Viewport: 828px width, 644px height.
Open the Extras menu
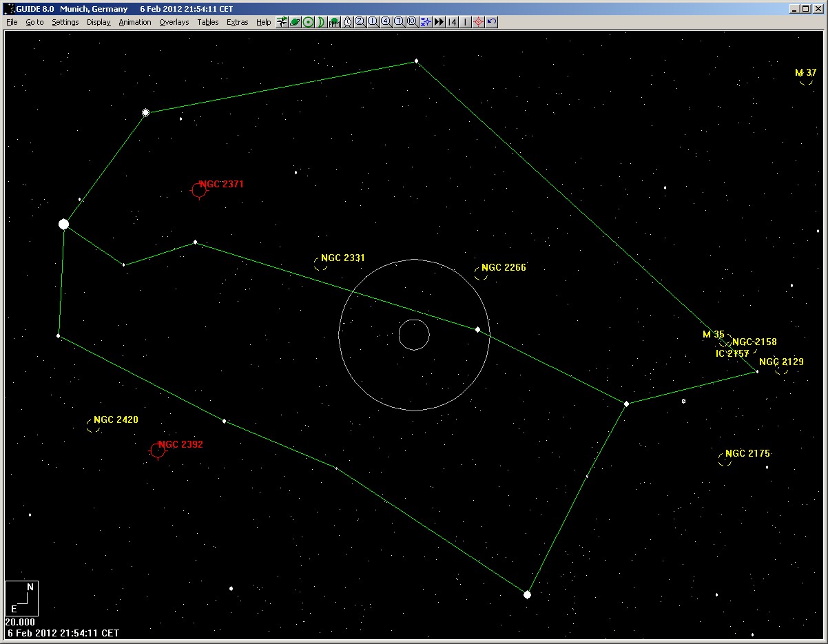point(237,22)
